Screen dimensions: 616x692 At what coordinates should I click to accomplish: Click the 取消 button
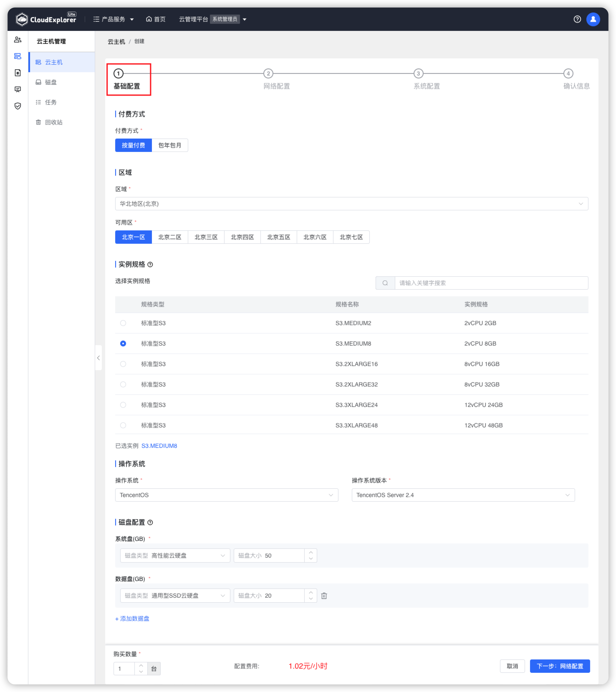[x=512, y=666]
